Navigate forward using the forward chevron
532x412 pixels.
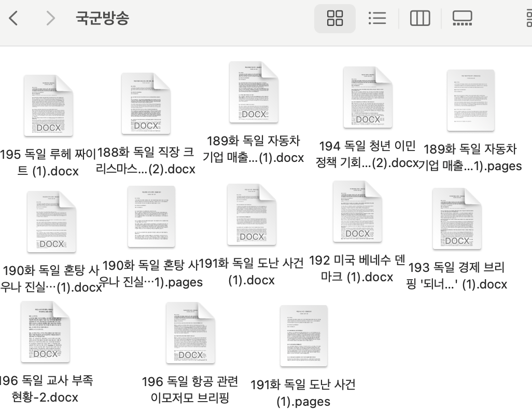(x=50, y=18)
